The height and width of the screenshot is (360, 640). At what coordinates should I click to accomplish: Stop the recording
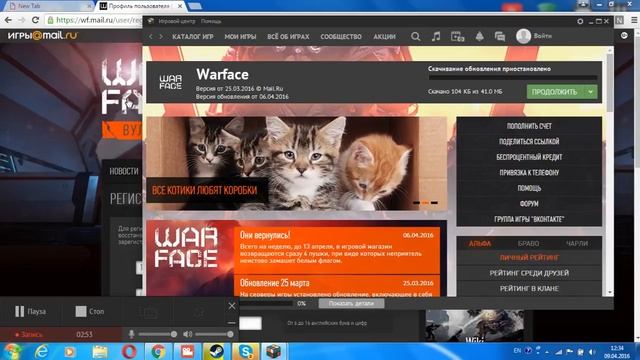coord(90,311)
